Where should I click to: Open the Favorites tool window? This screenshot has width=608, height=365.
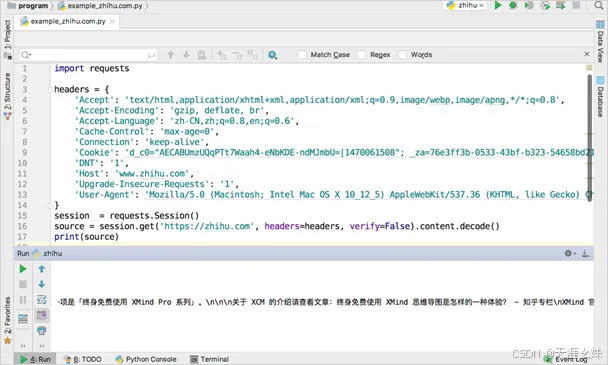[x=7, y=320]
